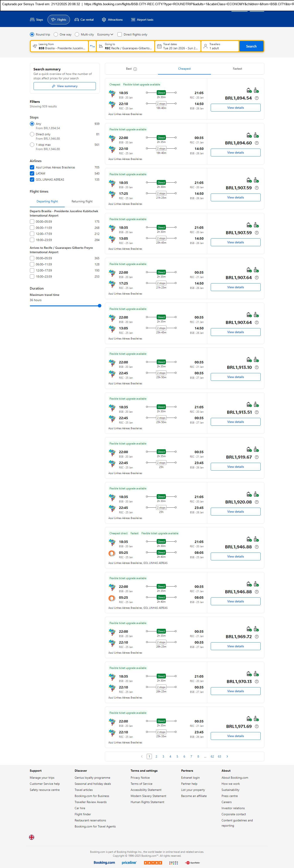Click the calendar icon in Travel dates field
The width and height of the screenshot is (294, 868).
pyautogui.click(x=159, y=46)
